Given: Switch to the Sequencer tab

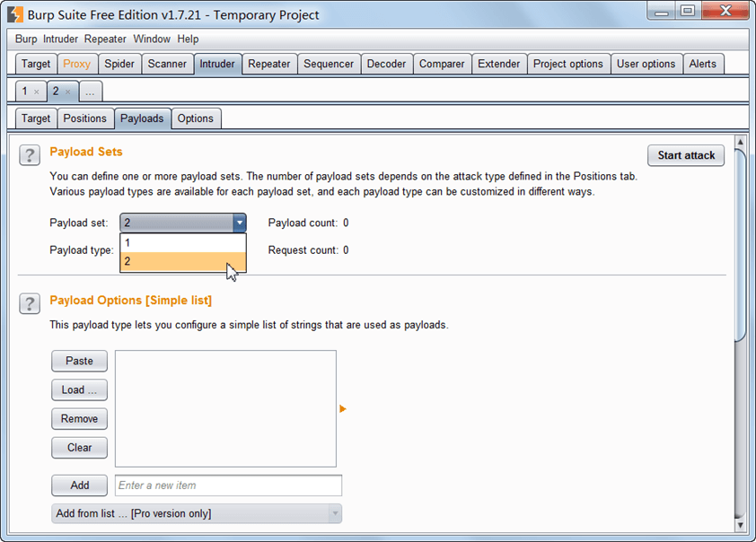Looking at the screenshot, I should tap(329, 64).
